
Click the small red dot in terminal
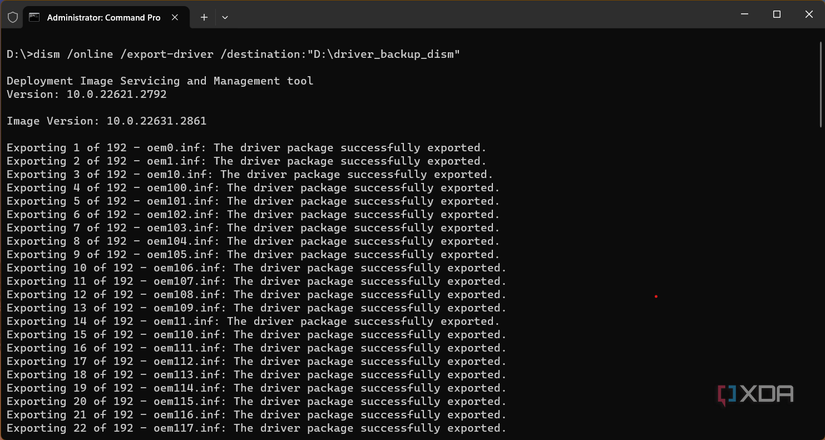tap(656, 296)
